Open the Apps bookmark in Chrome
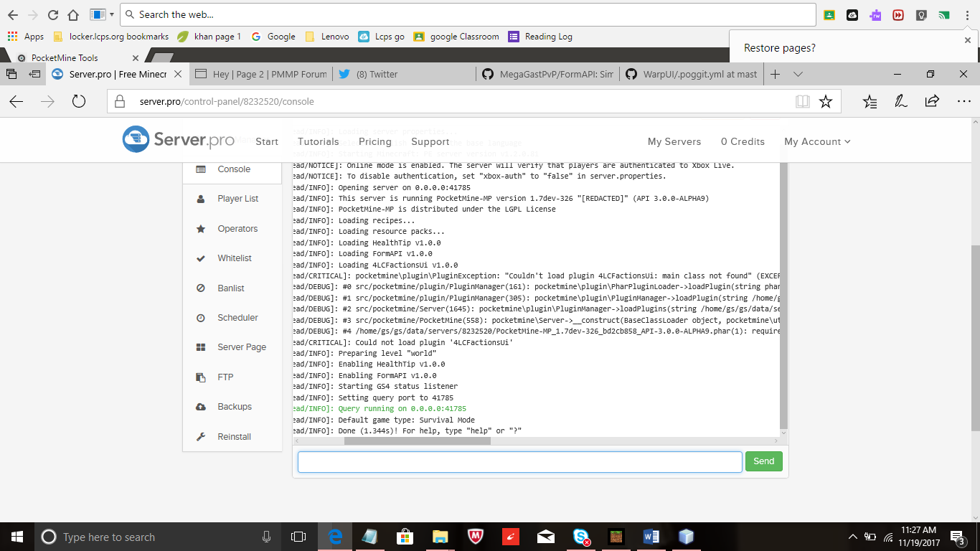The width and height of the screenshot is (980, 551). pos(26,37)
